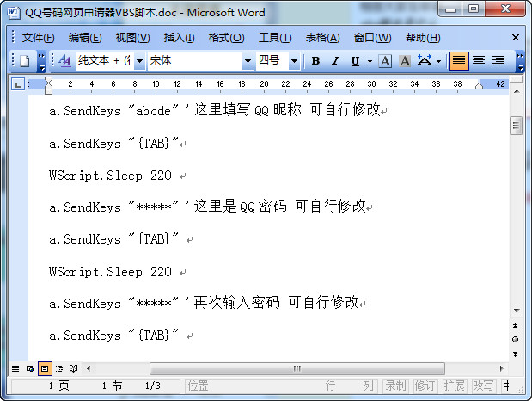The height and width of the screenshot is (401, 532).
Task: Switch to Outline view icon
Action: tap(59, 368)
